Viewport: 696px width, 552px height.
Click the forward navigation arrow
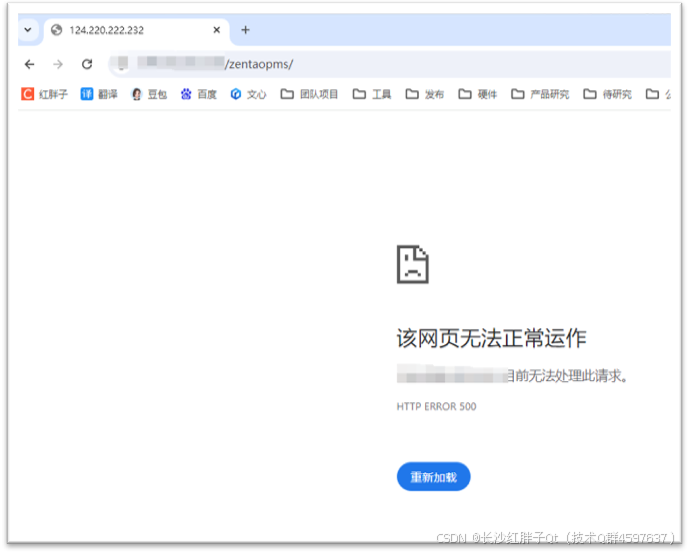click(58, 64)
